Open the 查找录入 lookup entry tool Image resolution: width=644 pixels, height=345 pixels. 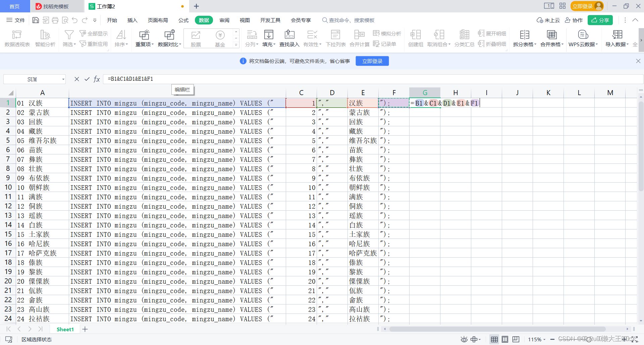coord(289,39)
